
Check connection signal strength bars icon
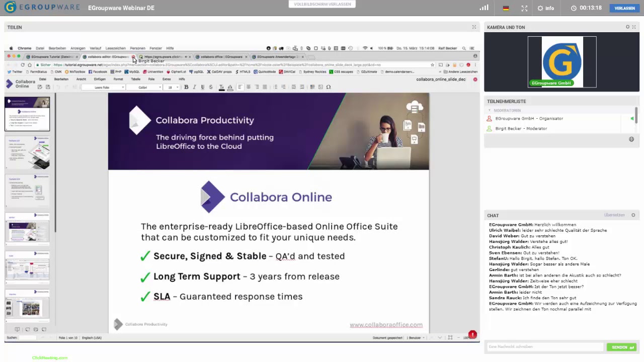[x=484, y=8]
